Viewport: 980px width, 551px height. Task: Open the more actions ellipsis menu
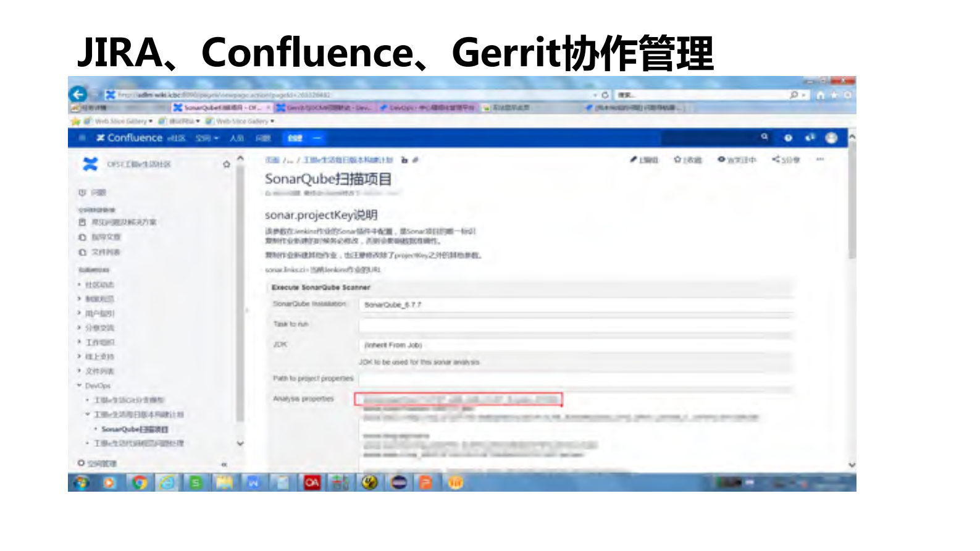(x=820, y=159)
